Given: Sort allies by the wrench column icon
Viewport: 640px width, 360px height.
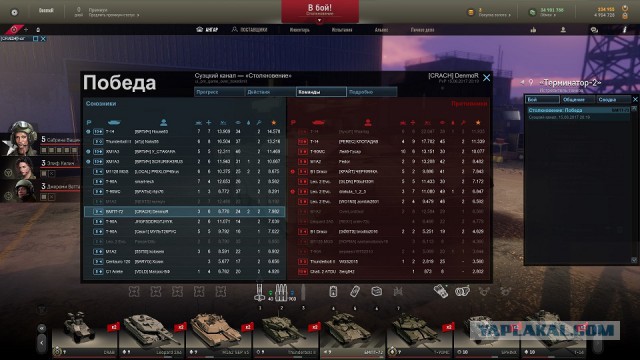Looking at the screenshot, I should tap(259, 122).
